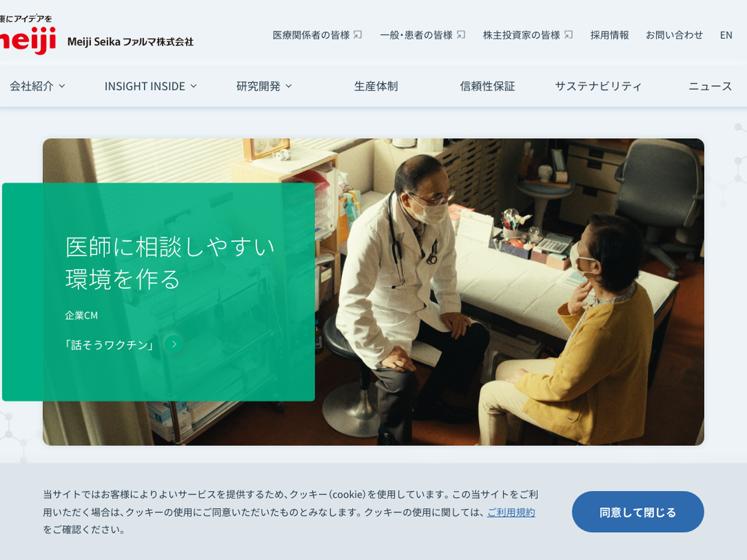Open the お問い合わせ link
This screenshot has width=747, height=560.
pyautogui.click(x=674, y=35)
